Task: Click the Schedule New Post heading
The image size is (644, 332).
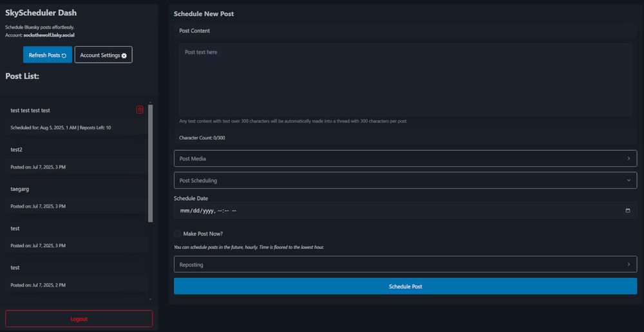Action: tap(204, 14)
